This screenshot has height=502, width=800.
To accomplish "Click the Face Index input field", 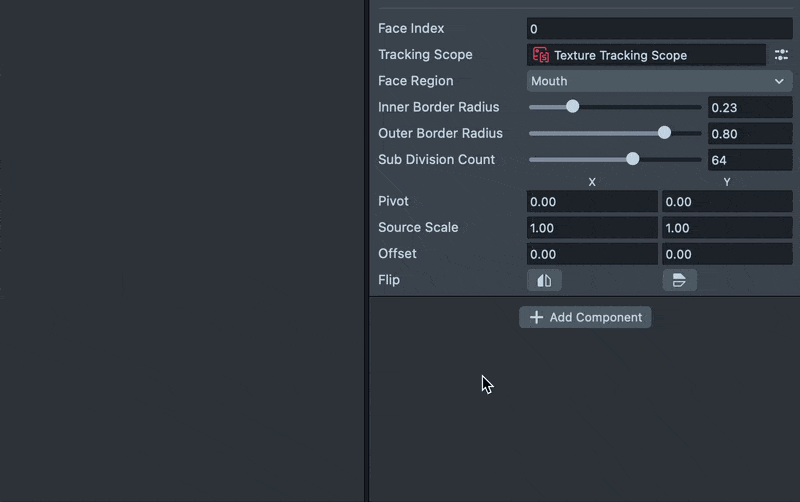I will [x=659, y=29].
